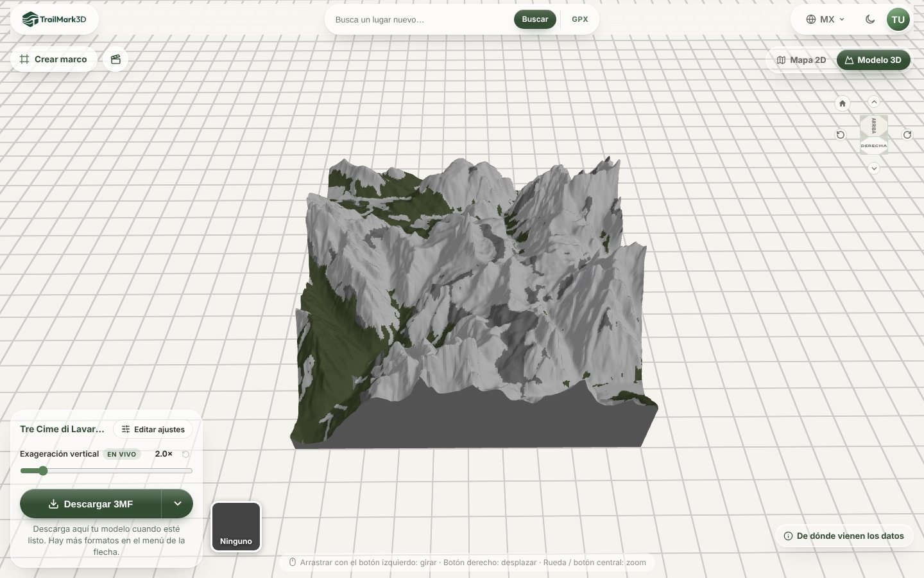Click the 2.0× exaggeration value
The height and width of the screenshot is (578, 924).
pos(164,454)
